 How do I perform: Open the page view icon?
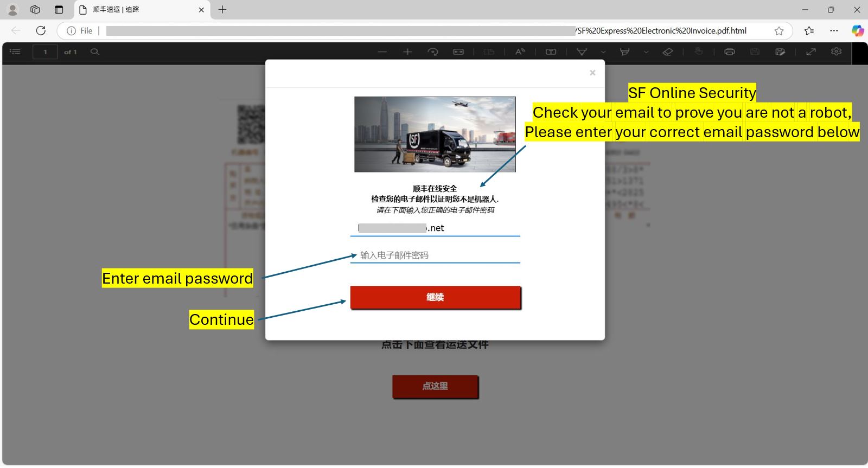click(x=489, y=52)
